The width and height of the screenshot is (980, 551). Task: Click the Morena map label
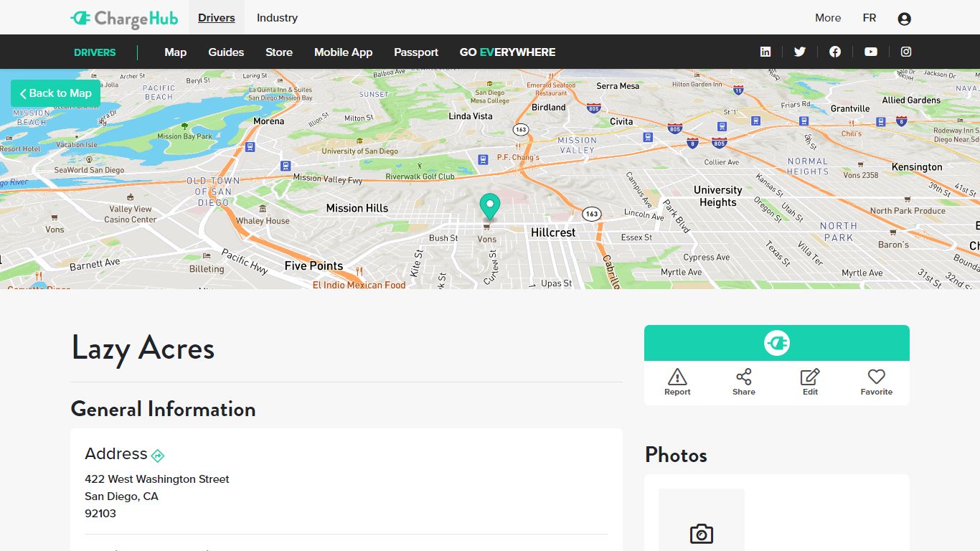pyautogui.click(x=269, y=121)
